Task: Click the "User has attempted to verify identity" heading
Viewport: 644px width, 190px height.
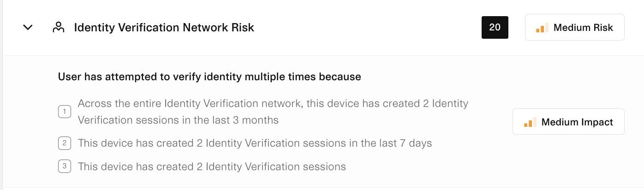Action: (x=209, y=77)
